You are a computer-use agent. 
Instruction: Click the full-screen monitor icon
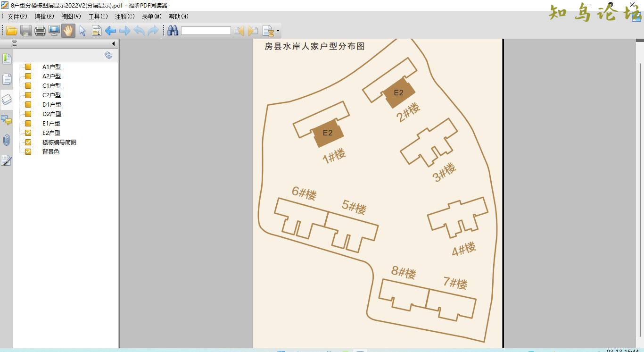pyautogui.click(x=54, y=31)
